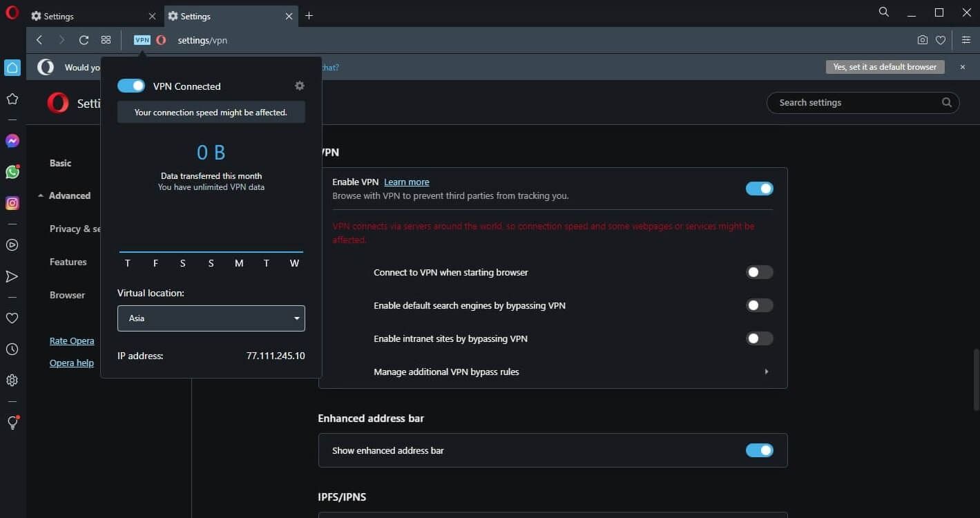The height and width of the screenshot is (518, 980).
Task: Open Messenger in the sidebar
Action: [x=12, y=141]
